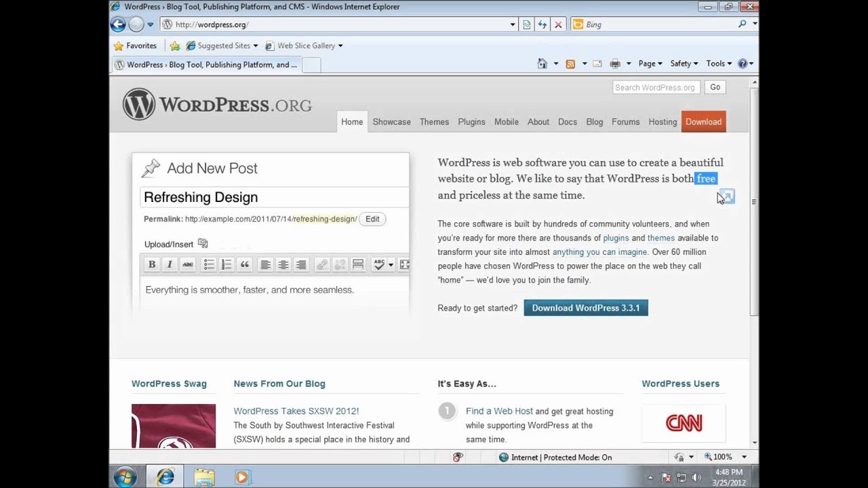Click the Insert More tag icon
This screenshot has width=868, height=488.
point(358,264)
